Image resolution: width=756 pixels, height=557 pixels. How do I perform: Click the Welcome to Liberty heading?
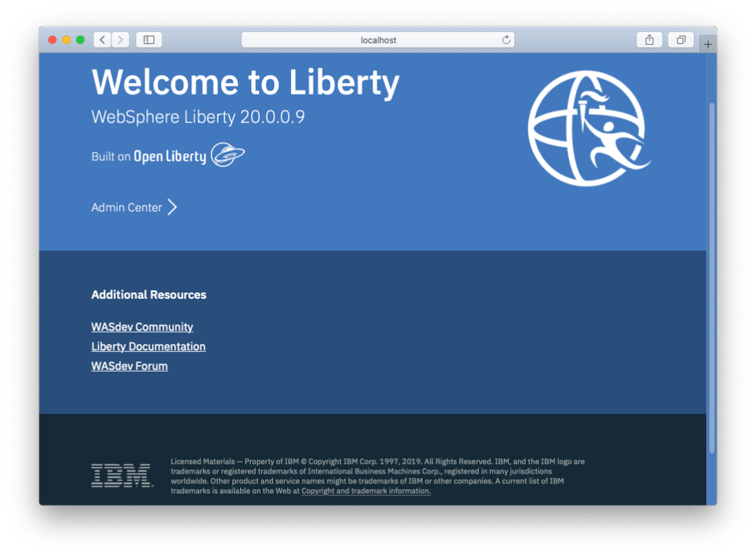246,83
